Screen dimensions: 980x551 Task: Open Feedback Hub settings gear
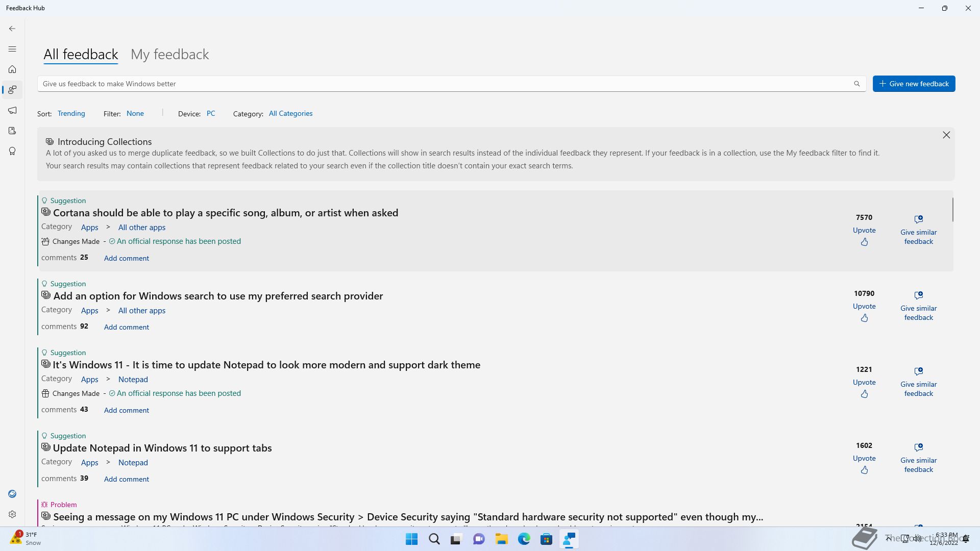coord(12,514)
